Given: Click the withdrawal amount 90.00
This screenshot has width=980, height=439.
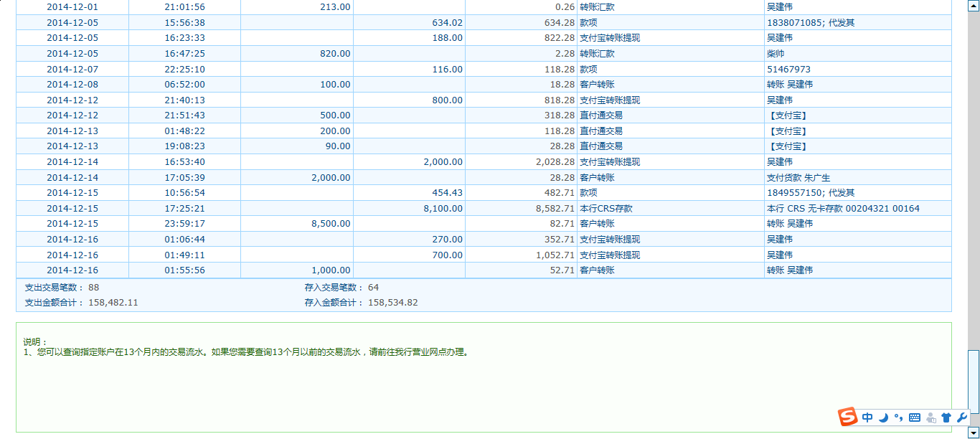Looking at the screenshot, I should click(338, 146).
